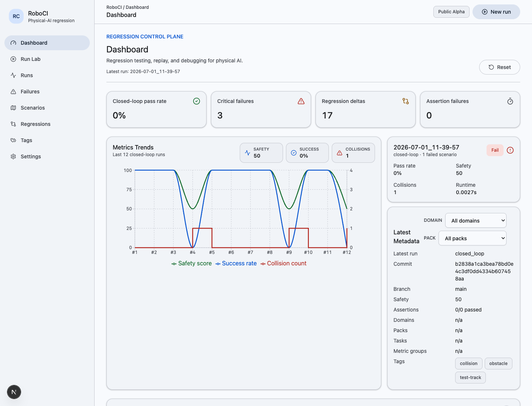Start a New run
Viewport: 532px width, 406px height.
click(496, 12)
